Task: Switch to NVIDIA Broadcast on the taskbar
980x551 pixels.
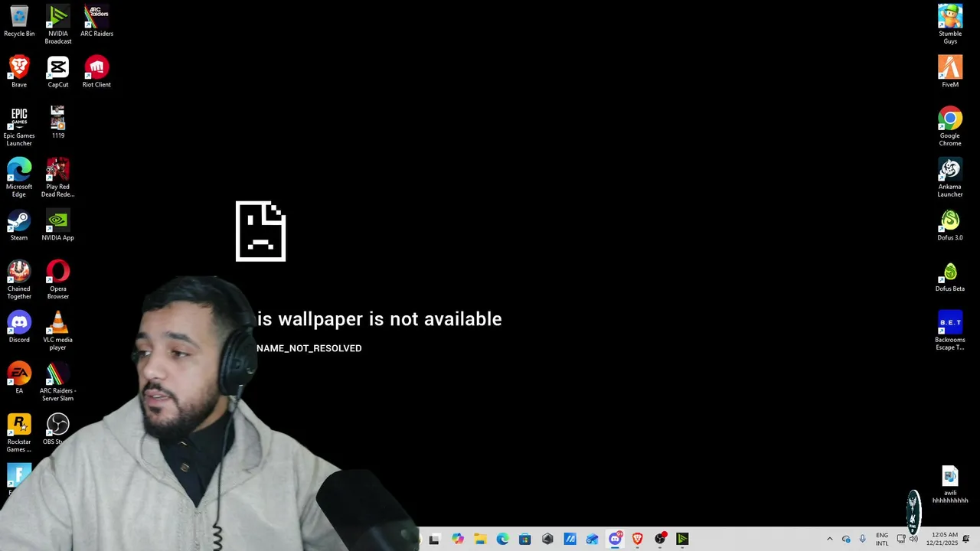Action: click(x=682, y=540)
